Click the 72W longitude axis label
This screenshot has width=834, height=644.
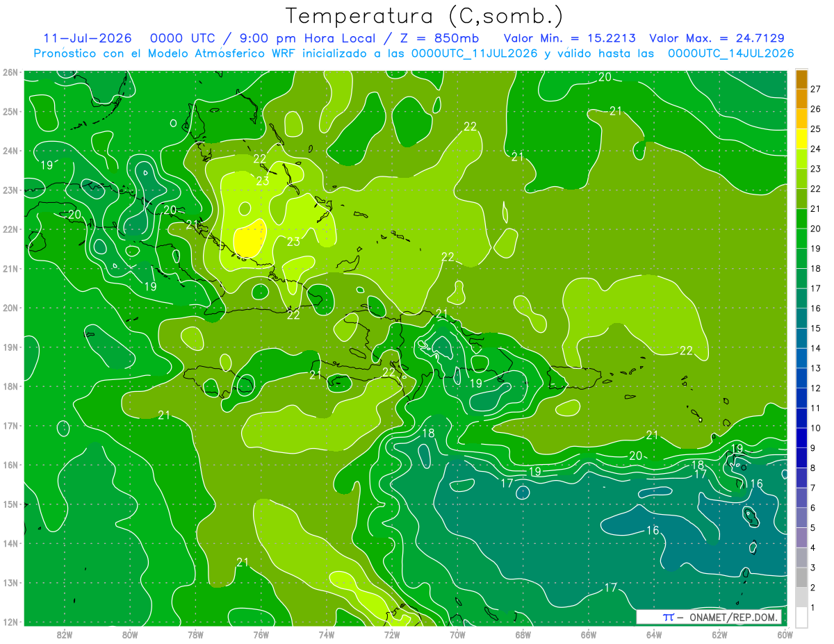coord(392,634)
